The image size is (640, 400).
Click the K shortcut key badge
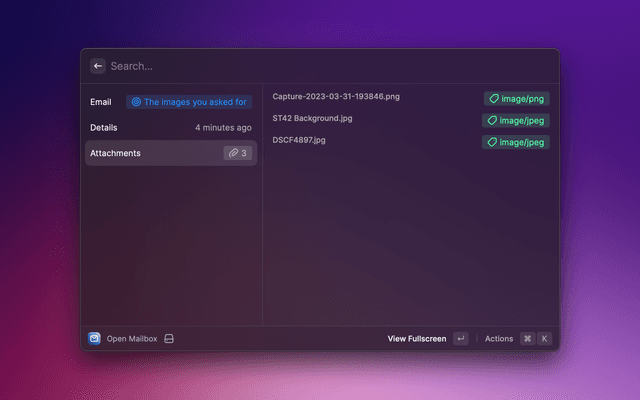tap(544, 339)
